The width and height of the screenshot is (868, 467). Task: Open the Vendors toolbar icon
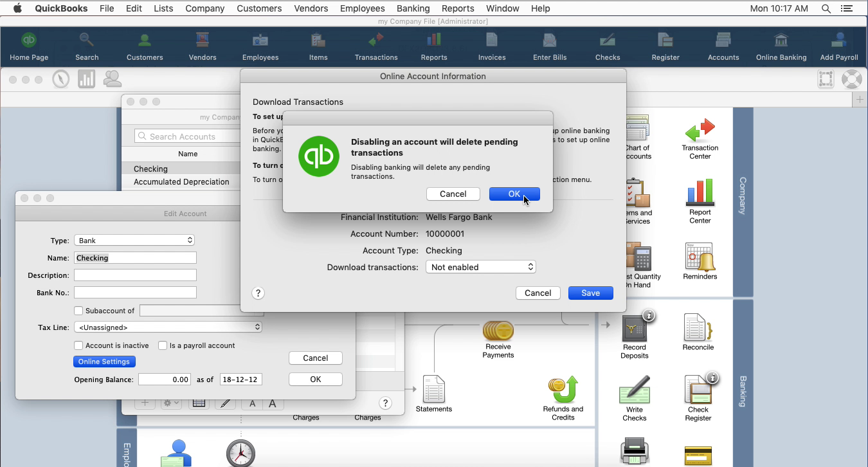point(203,46)
